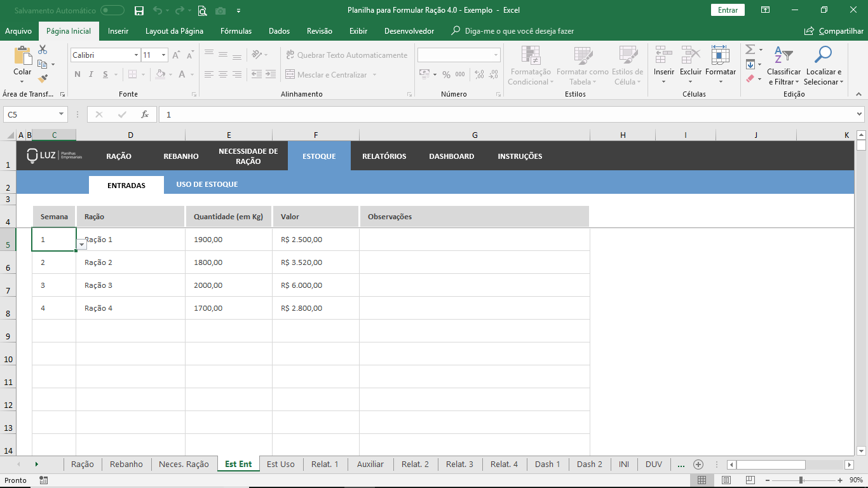Switch to the Fórmulas ribbon tab
This screenshot has height=488, width=868.
pos(236,31)
